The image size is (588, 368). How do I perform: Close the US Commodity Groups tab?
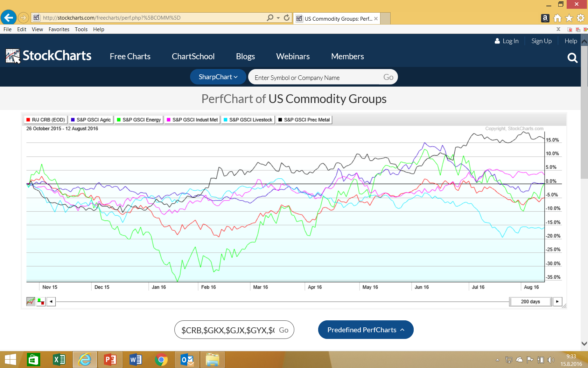pos(376,19)
